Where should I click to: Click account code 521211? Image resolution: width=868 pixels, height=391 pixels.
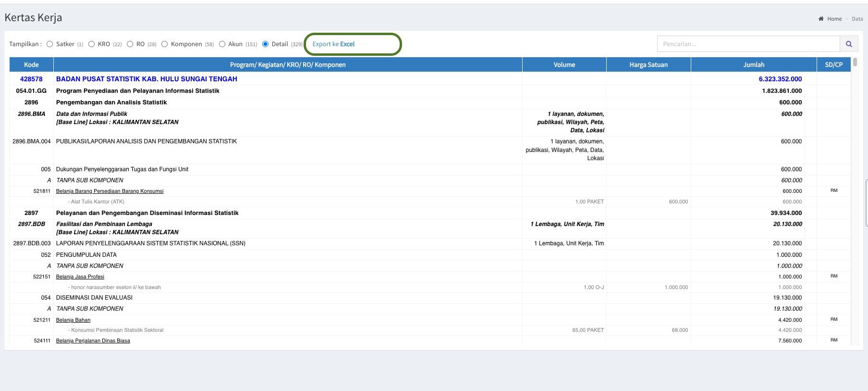tap(42, 320)
